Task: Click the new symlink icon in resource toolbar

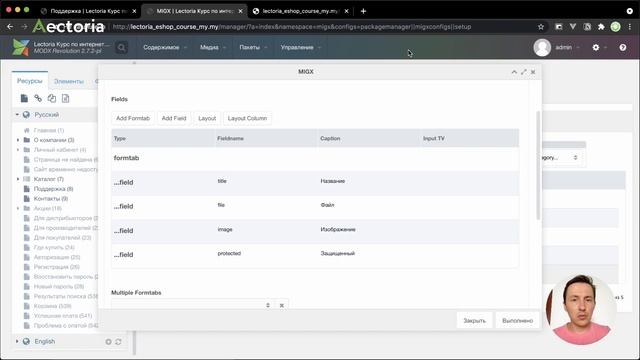Action: (51, 98)
